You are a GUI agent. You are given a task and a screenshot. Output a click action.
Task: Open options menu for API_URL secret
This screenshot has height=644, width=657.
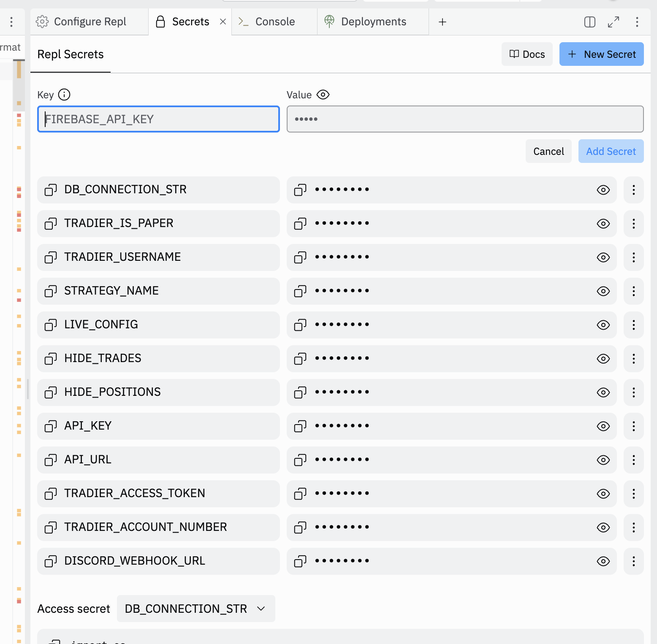pyautogui.click(x=633, y=460)
